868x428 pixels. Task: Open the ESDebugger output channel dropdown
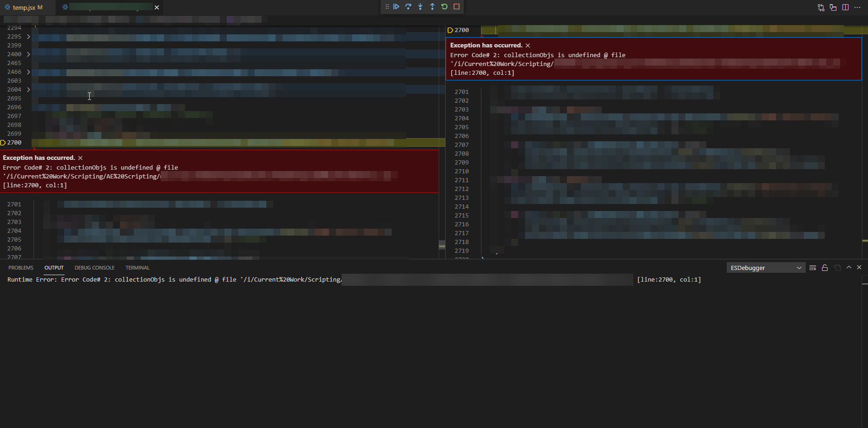tap(766, 267)
